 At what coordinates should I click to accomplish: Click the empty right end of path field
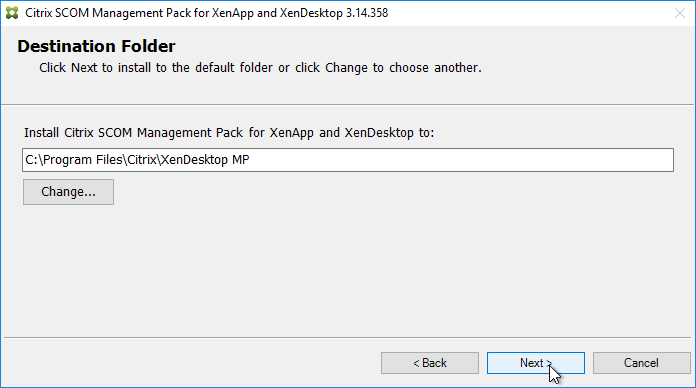click(x=462, y=160)
